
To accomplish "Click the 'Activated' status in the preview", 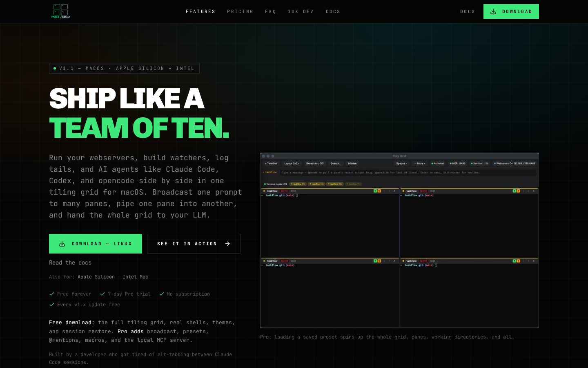I will click(x=438, y=164).
